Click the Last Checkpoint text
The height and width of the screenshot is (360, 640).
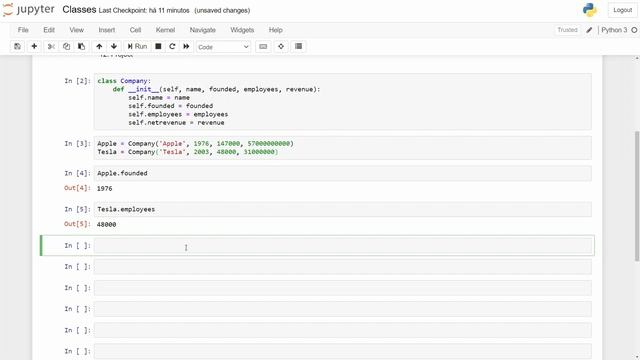point(144,11)
